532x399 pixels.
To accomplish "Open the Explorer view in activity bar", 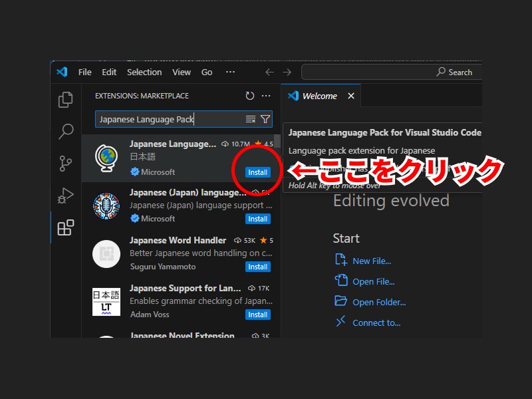I will [x=65, y=100].
